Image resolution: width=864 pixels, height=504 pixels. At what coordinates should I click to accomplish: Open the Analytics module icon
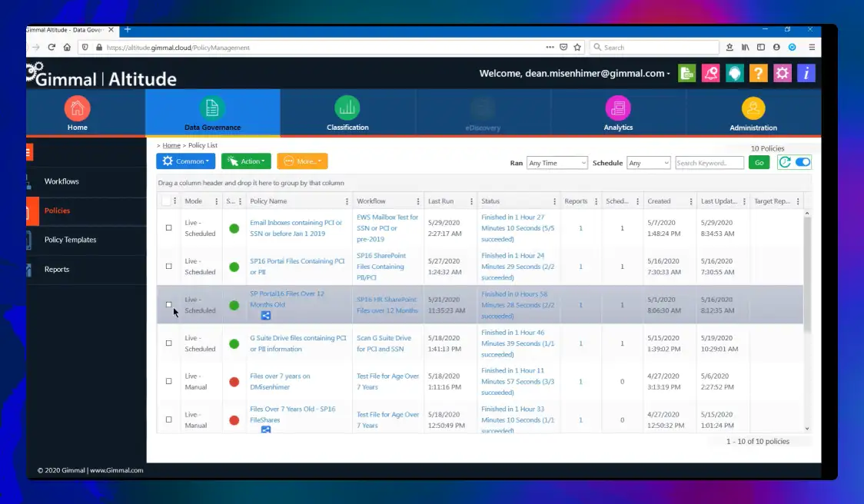pyautogui.click(x=618, y=108)
